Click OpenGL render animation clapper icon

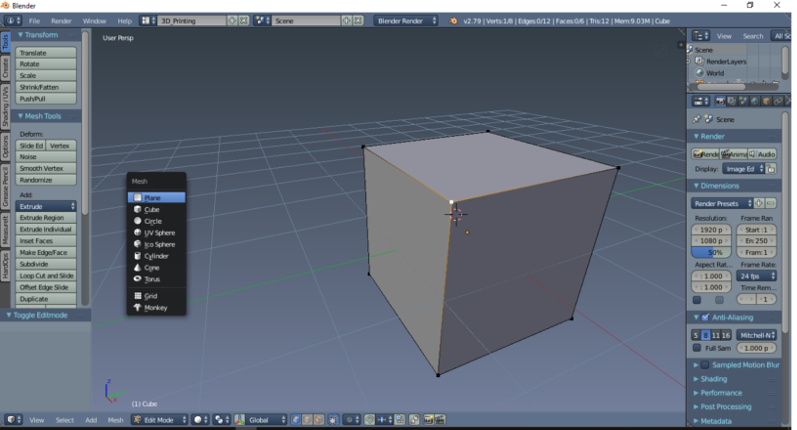[x=440, y=420]
